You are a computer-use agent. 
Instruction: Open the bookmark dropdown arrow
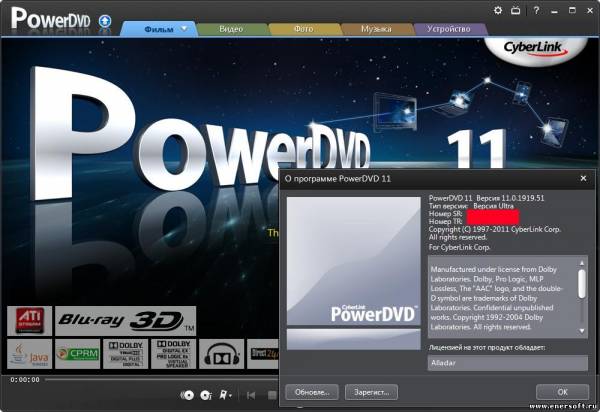pyautogui.click(x=230, y=396)
